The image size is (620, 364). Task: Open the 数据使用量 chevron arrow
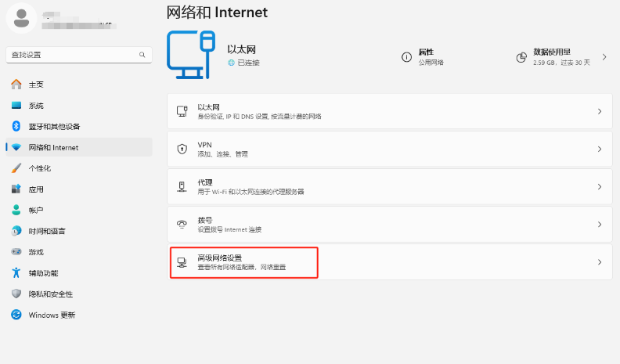pos(604,57)
